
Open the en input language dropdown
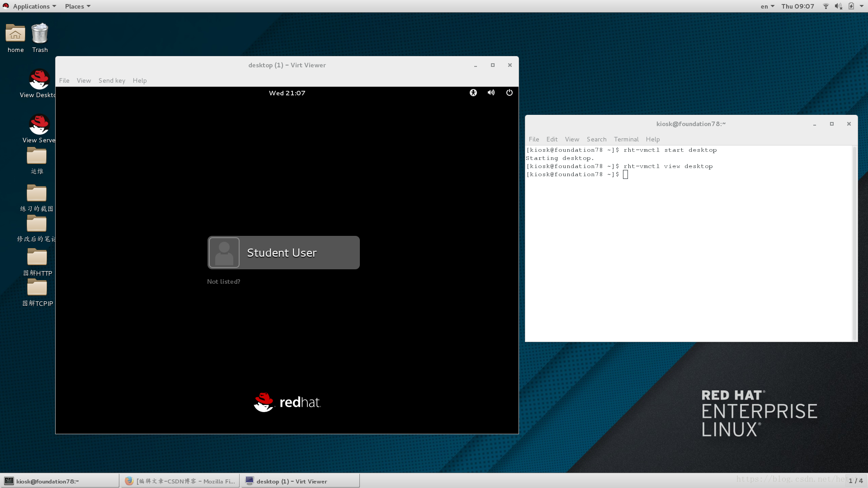pyautogui.click(x=767, y=6)
